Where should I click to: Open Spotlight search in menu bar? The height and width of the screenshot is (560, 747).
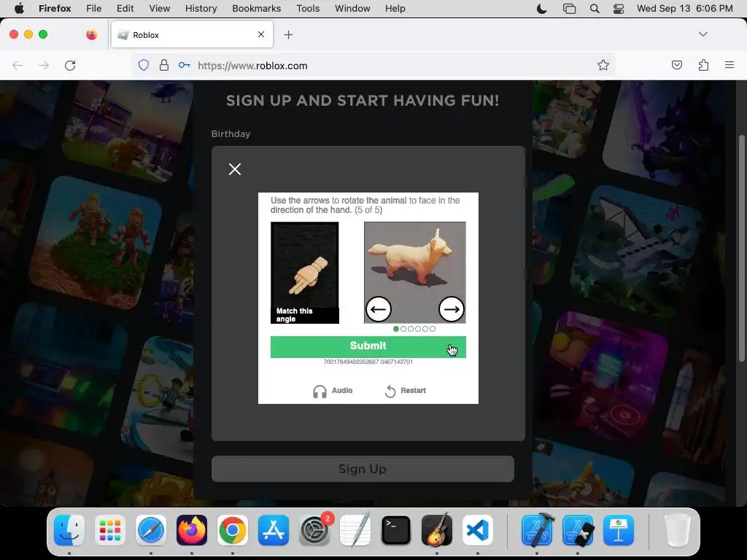tap(594, 9)
